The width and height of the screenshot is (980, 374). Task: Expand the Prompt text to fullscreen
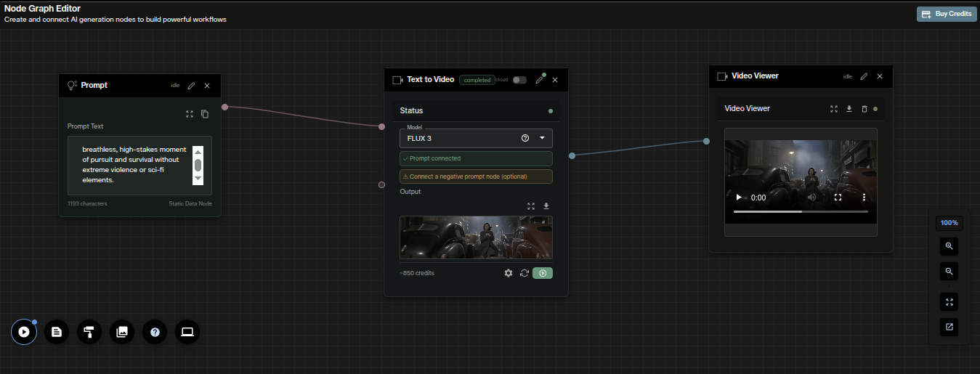coord(190,114)
